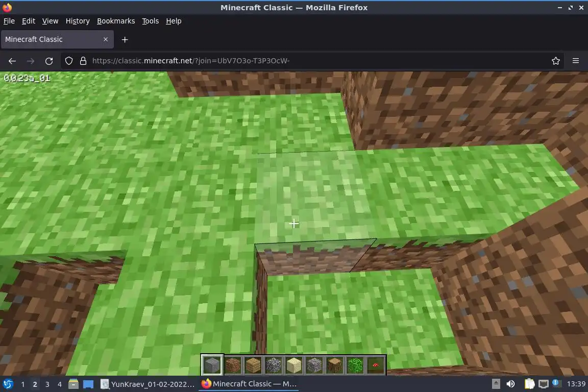Select the red mushroom in hotbar
Image resolution: width=588 pixels, height=392 pixels.
coord(375,364)
